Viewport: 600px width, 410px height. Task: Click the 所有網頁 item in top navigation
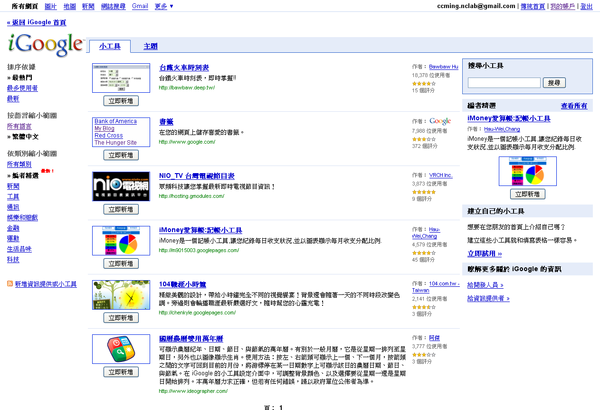24,6
